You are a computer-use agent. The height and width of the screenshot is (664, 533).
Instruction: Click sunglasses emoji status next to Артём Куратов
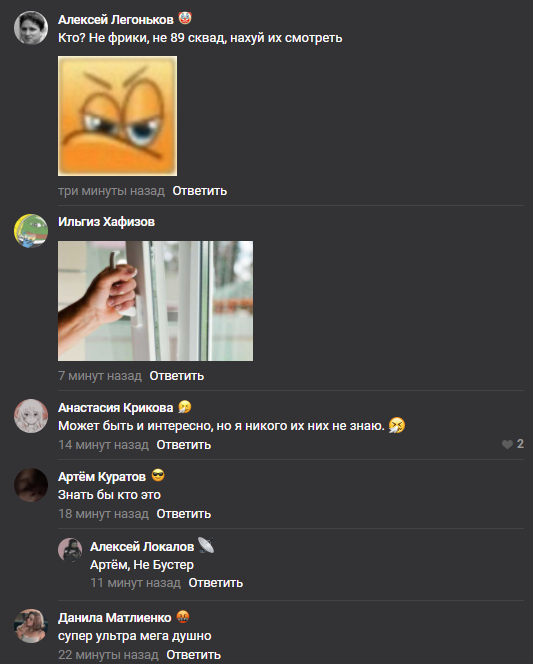coord(158,476)
